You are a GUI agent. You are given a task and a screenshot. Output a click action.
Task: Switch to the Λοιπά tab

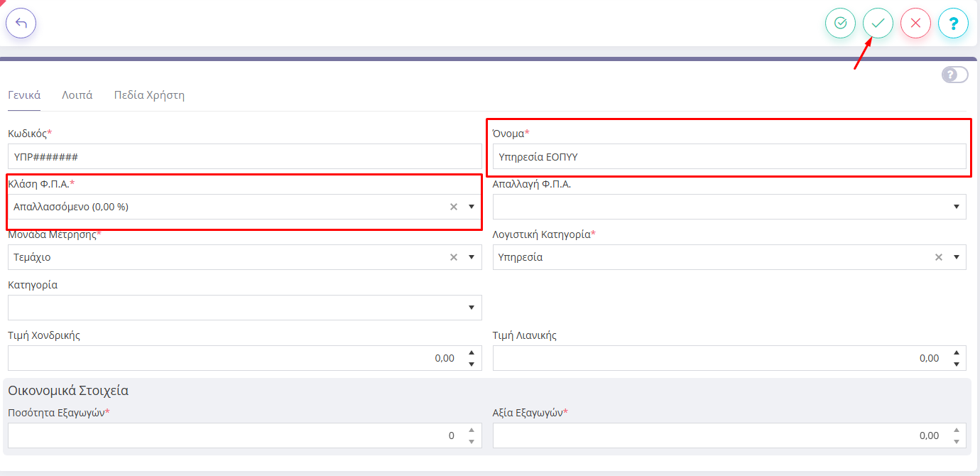77,95
